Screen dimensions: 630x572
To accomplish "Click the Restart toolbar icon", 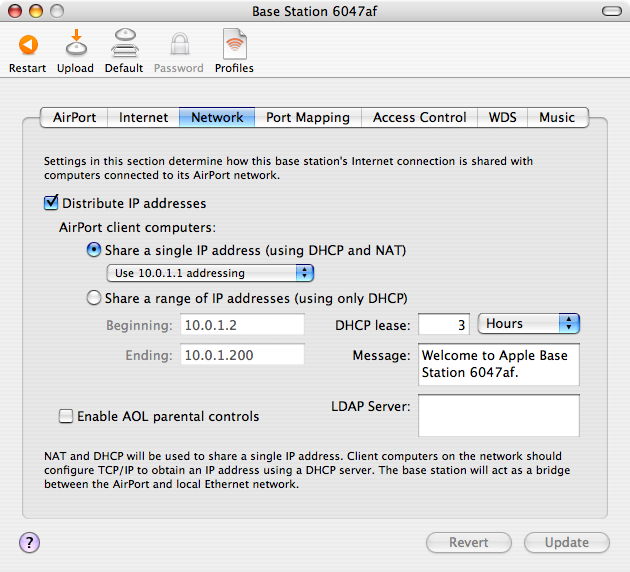I will pos(28,45).
